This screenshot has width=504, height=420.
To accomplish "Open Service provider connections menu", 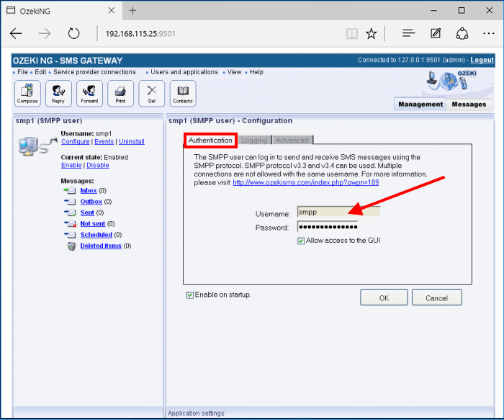I will (94, 72).
